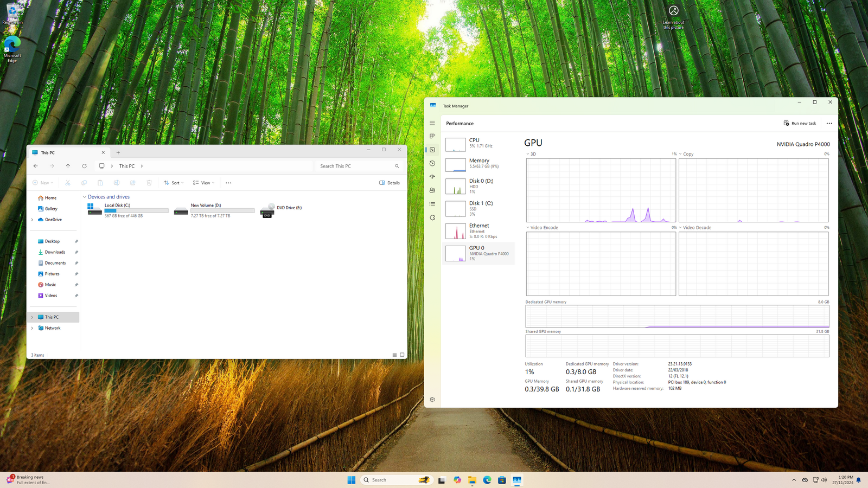Open Task View on the taskbar
The width and height of the screenshot is (868, 488).
(x=442, y=480)
